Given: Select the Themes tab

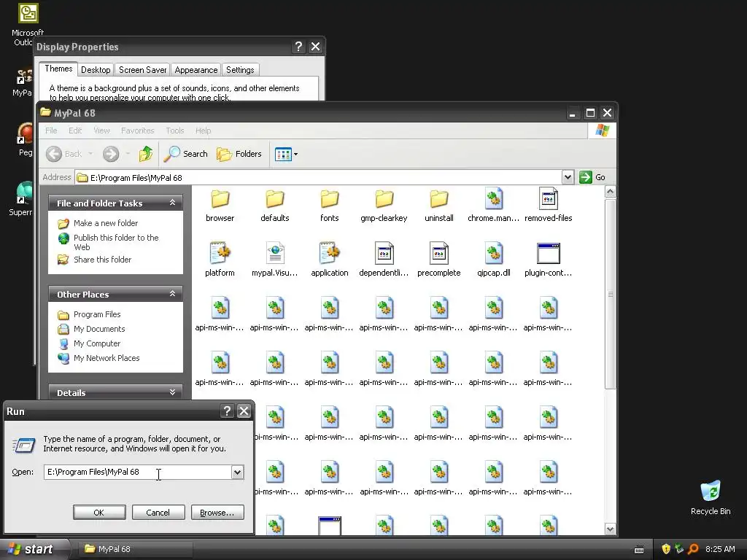Looking at the screenshot, I should coord(58,69).
